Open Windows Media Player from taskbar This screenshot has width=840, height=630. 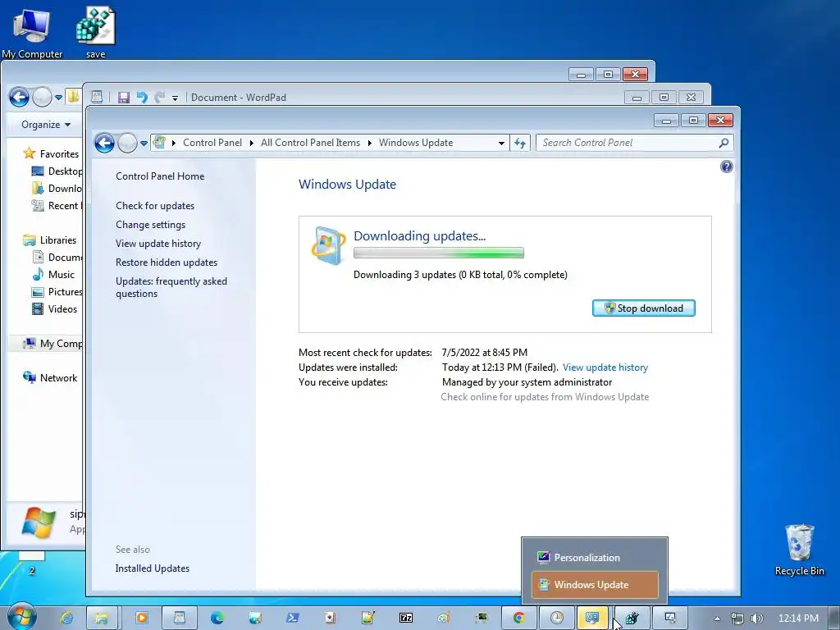[141, 618]
